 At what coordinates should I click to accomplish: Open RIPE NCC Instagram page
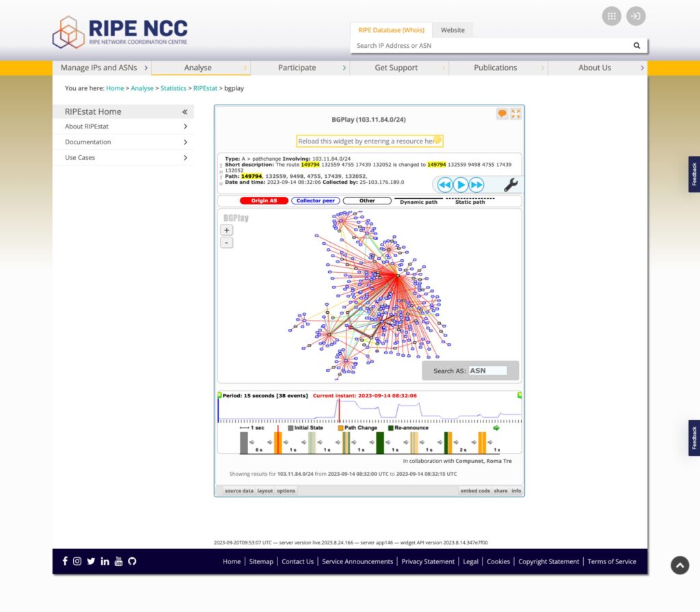point(77,561)
